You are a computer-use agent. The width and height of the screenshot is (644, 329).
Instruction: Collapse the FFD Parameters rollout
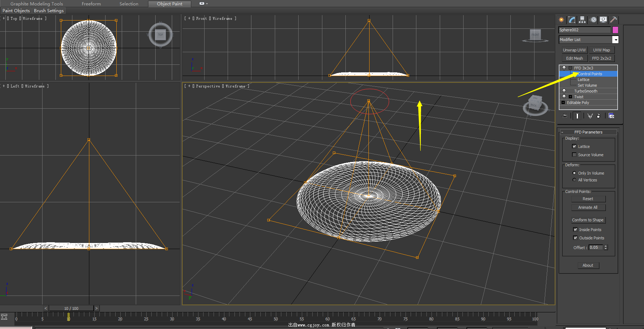pos(588,132)
